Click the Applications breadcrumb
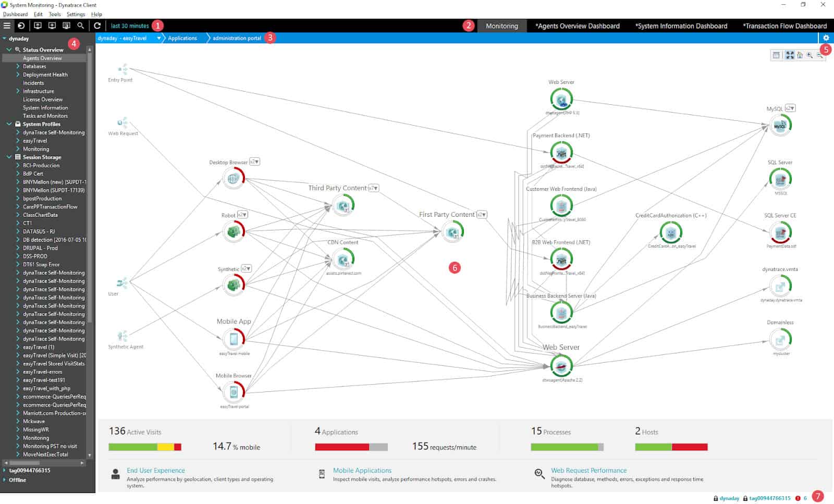This screenshot has height=504, width=834. [x=182, y=38]
